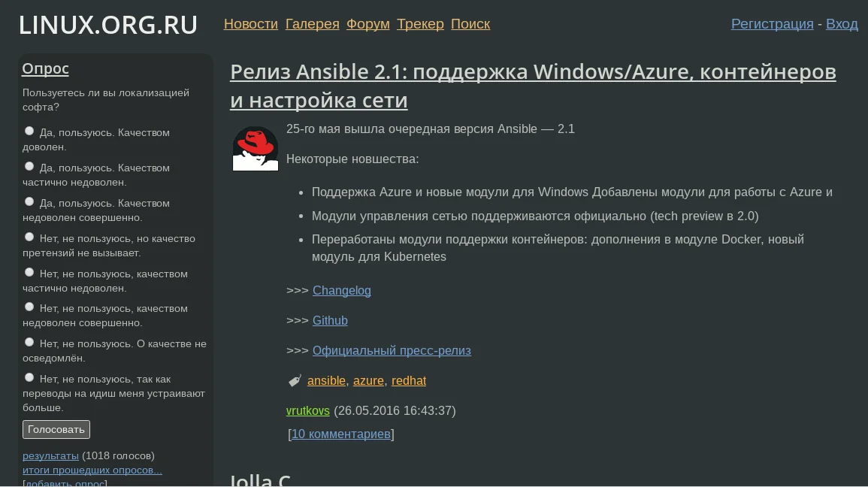Click the LINUX.ORG.RU site logo
Viewport: 868px width, 487px height.
click(x=108, y=25)
